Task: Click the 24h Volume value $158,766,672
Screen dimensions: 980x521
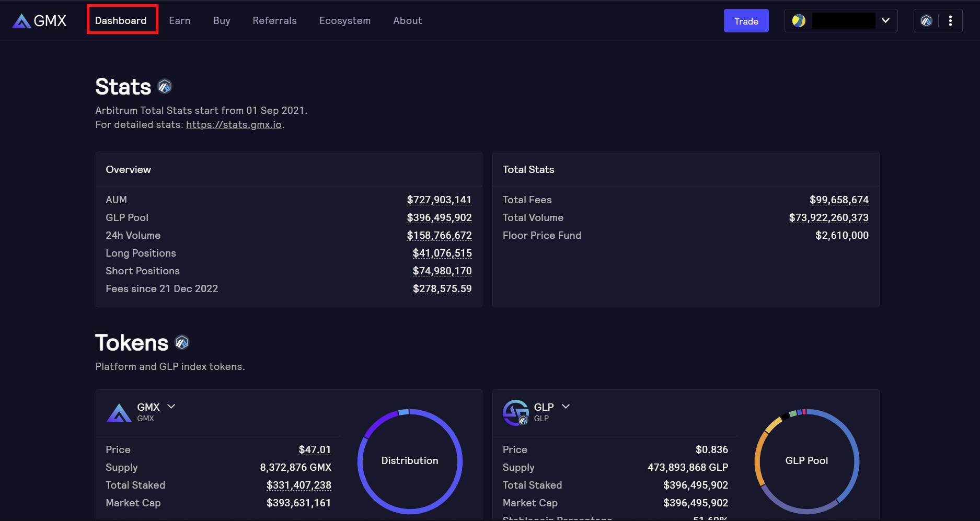Action: point(439,235)
